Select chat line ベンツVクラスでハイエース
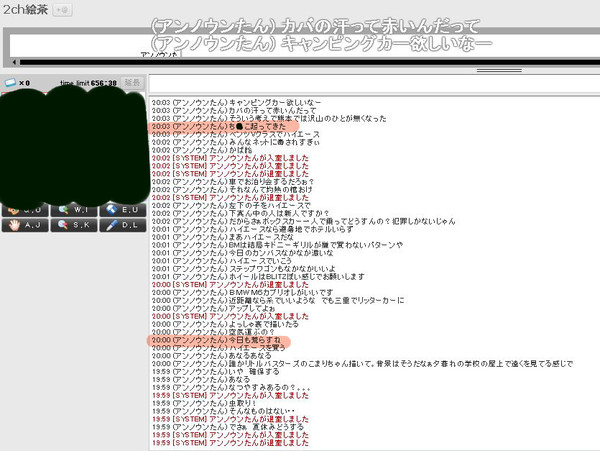Image resolution: width=600 pixels, height=451 pixels. pyautogui.click(x=235, y=134)
